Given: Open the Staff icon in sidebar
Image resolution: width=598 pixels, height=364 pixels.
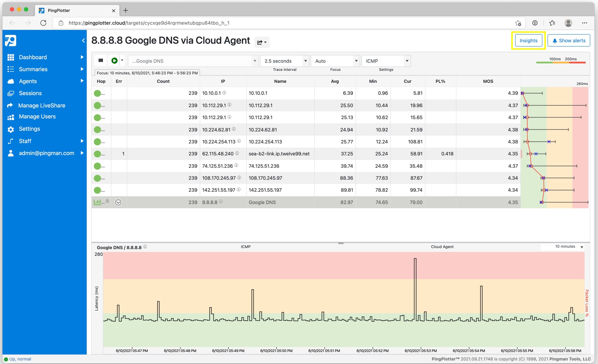Looking at the screenshot, I should (x=11, y=141).
